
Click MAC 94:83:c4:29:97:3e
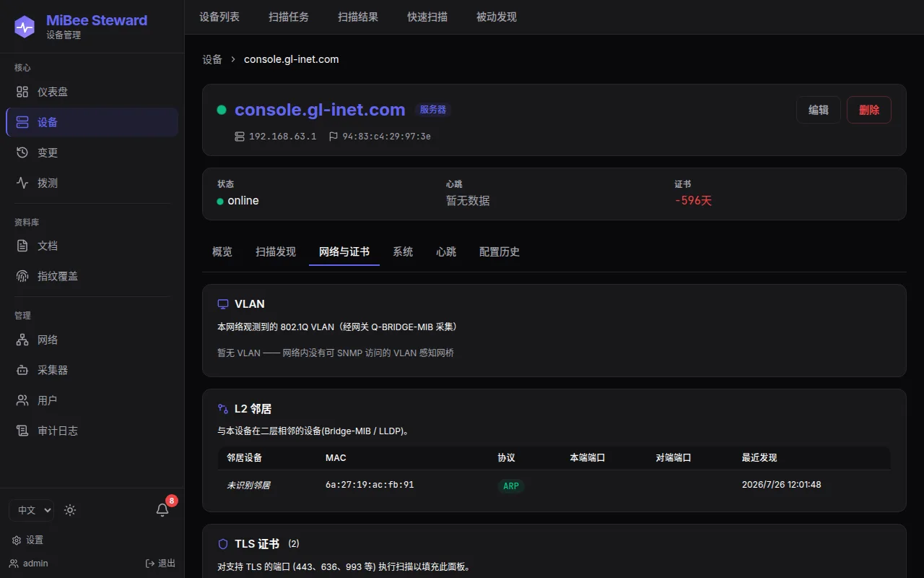(x=387, y=136)
